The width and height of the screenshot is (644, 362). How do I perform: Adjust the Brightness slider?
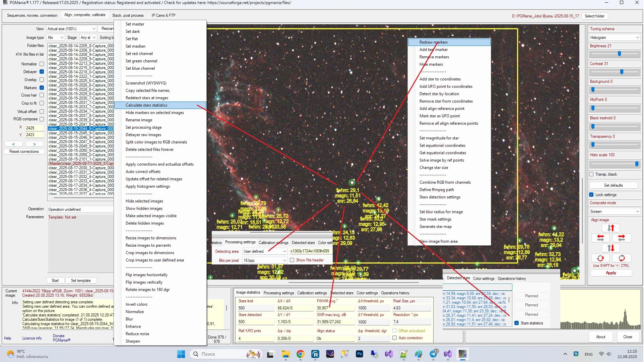tap(615, 54)
